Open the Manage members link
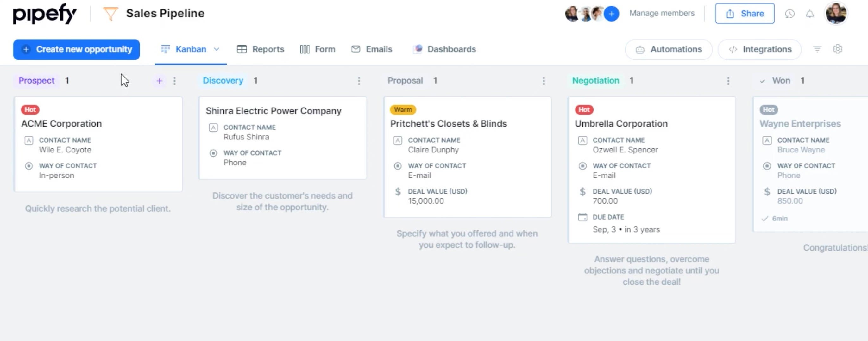 pos(662,13)
